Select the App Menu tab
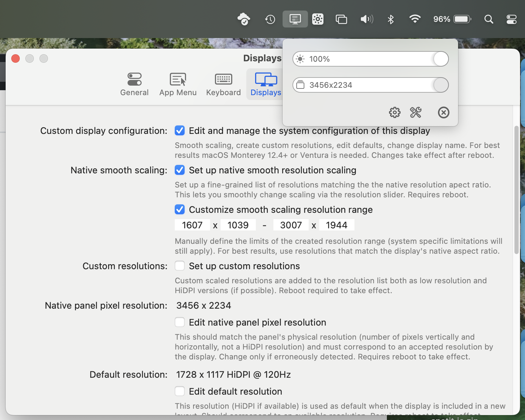This screenshot has height=420, width=525. click(178, 84)
